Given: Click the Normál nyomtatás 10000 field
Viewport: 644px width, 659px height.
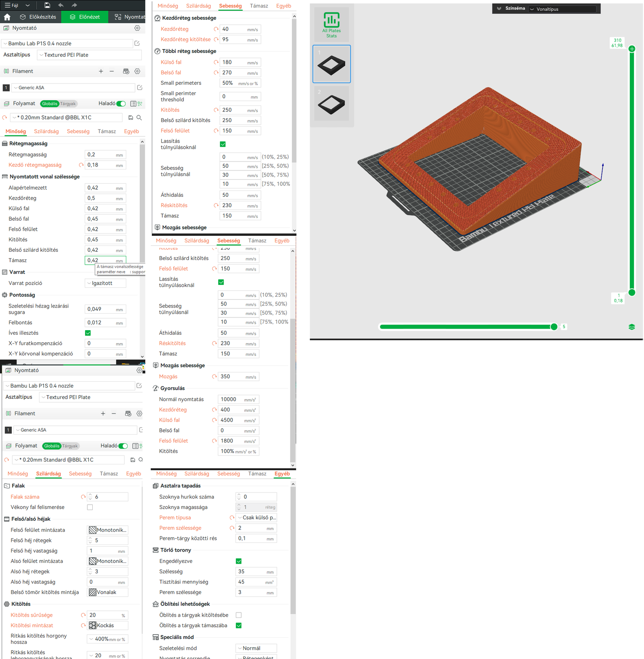Looking at the screenshot, I should point(238,399).
